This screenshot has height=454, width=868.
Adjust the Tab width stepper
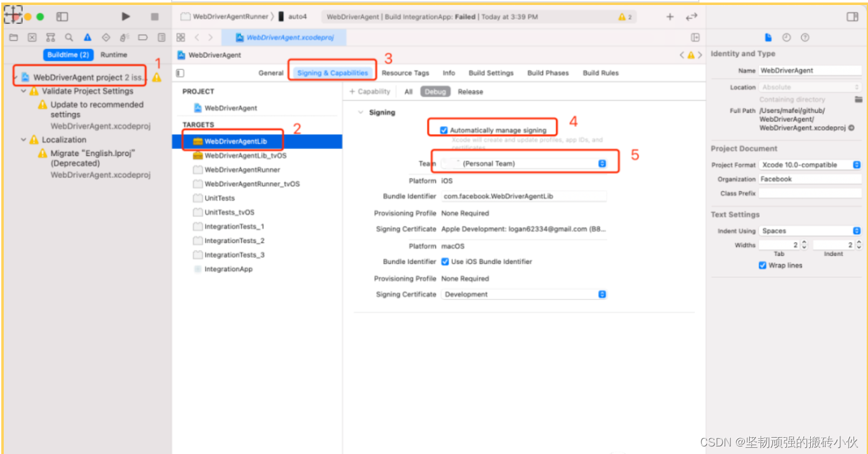pyautogui.click(x=804, y=245)
